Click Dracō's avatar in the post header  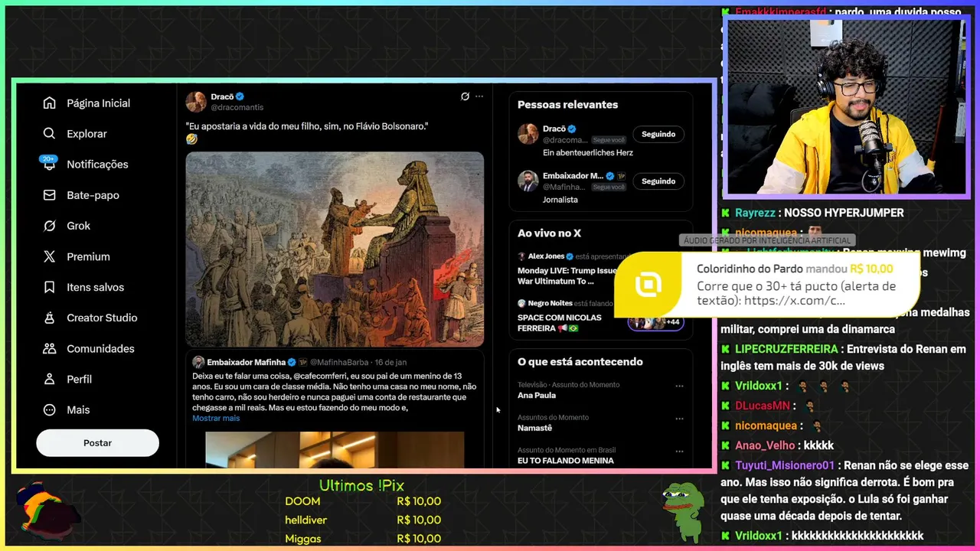pyautogui.click(x=196, y=102)
